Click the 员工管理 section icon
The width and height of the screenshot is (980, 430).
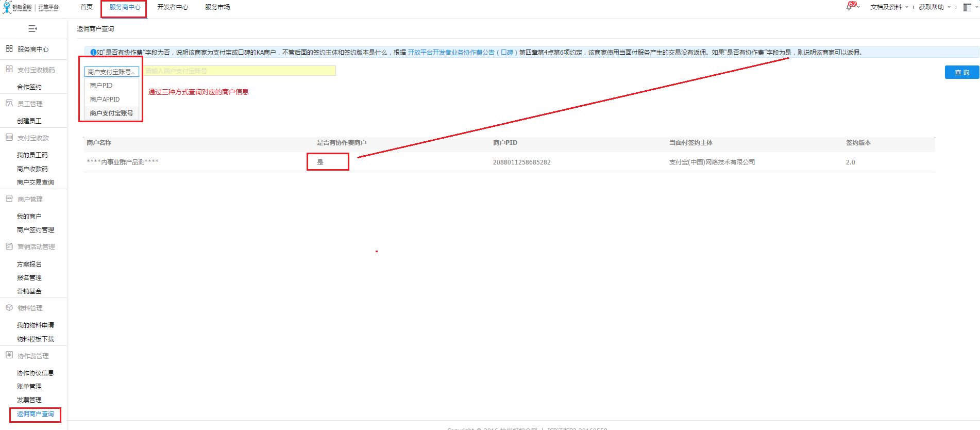tap(9, 104)
